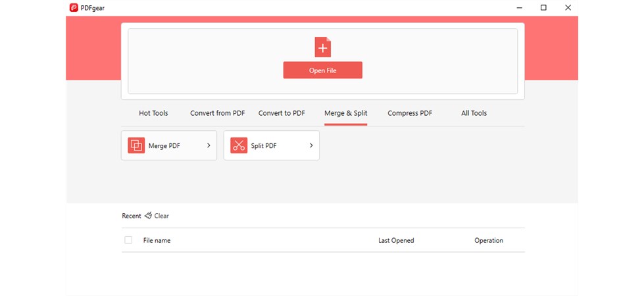Click the Recent label
This screenshot has height=296, width=644.
pos(132,216)
